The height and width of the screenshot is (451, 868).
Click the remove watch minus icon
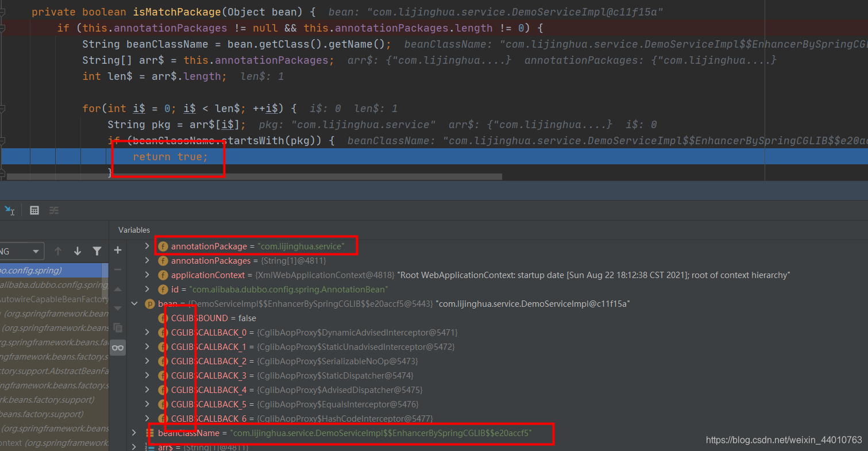coord(118,269)
